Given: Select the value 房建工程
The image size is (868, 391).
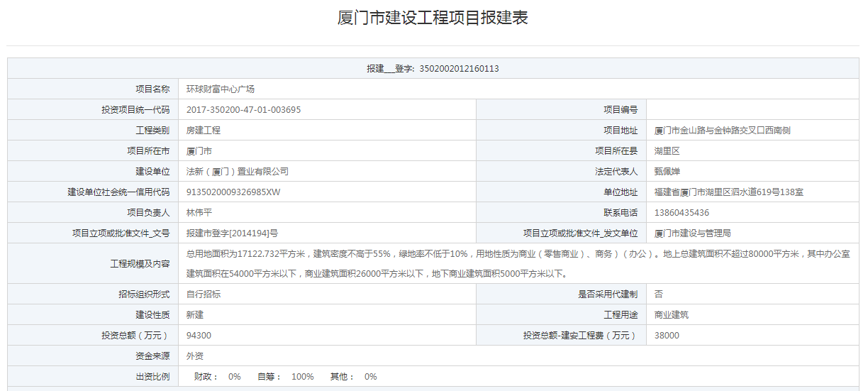Looking at the screenshot, I should (x=204, y=131).
